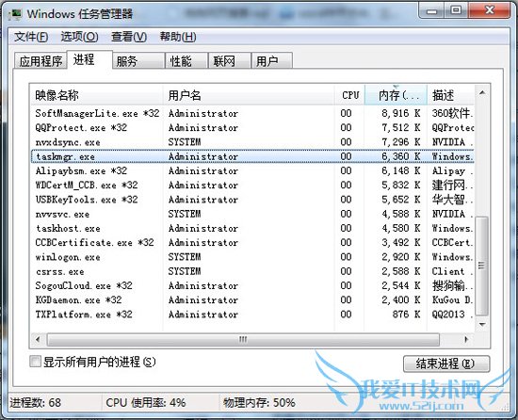Select the KGDaemon.exe *32 process
Image resolution: width=518 pixels, height=420 pixels.
point(253,299)
